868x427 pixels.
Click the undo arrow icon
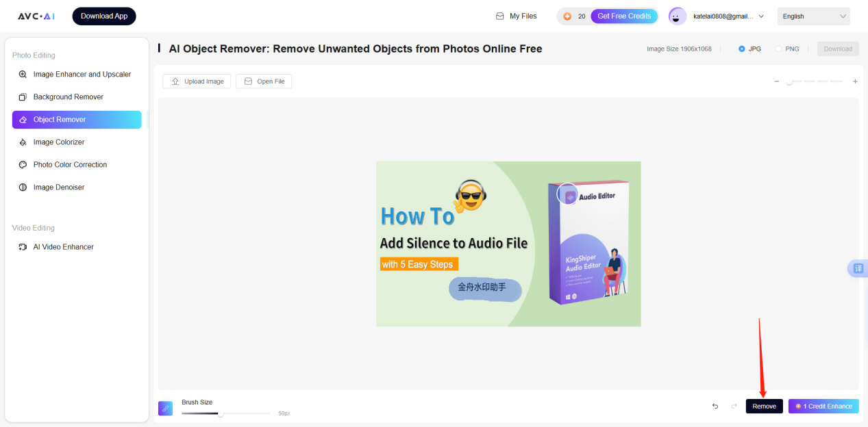[715, 406]
